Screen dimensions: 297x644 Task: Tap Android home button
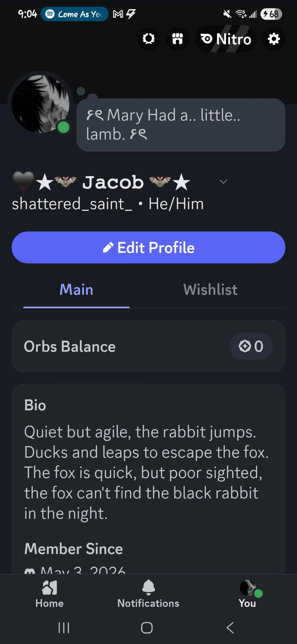tap(147, 627)
